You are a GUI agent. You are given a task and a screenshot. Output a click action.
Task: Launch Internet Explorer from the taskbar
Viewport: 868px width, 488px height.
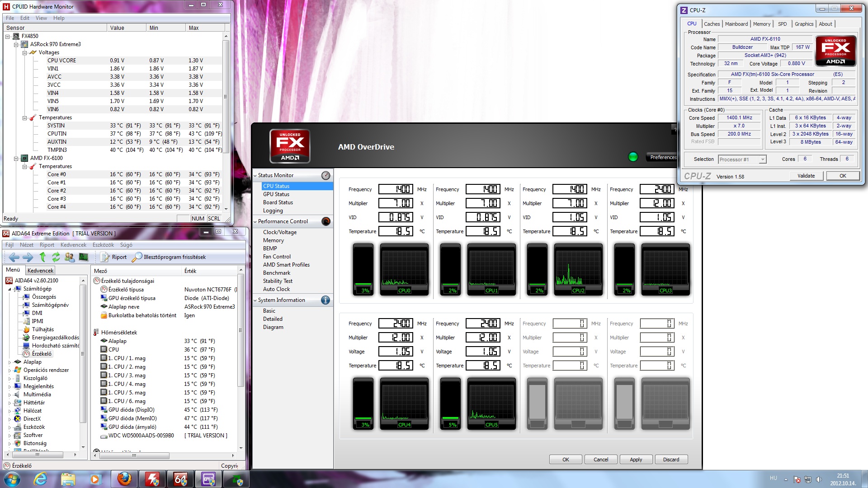point(41,479)
